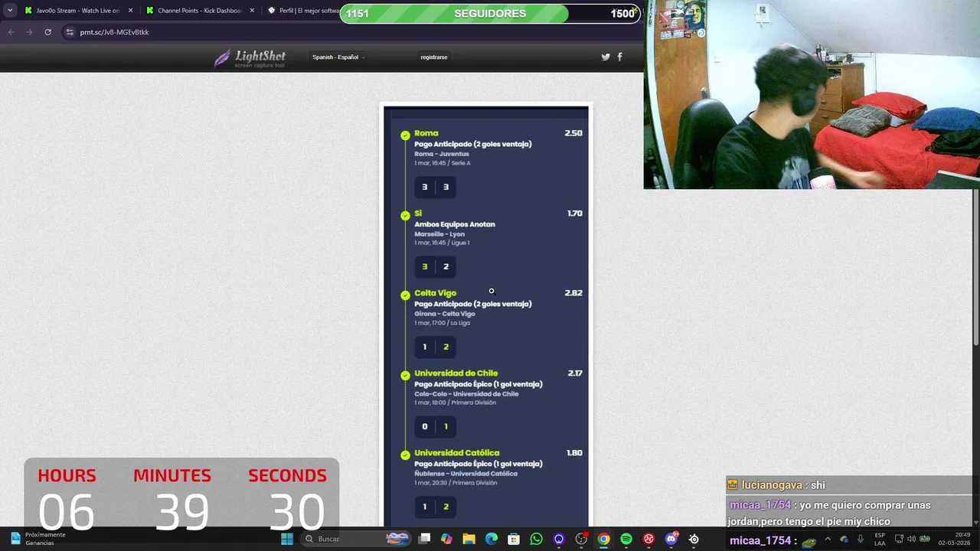Viewport: 980px width, 551px height.
Task: Open Microsoft Edge from the taskbar
Action: coord(492,539)
